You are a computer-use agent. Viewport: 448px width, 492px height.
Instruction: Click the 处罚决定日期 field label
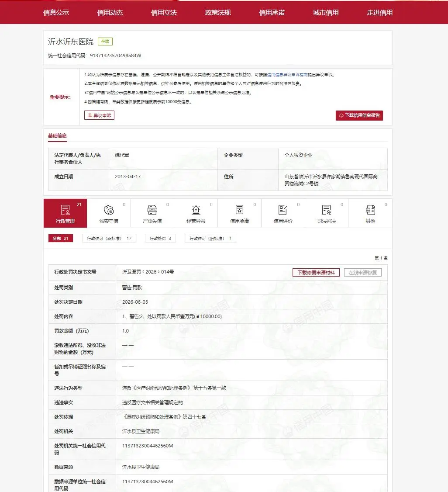coord(69,302)
